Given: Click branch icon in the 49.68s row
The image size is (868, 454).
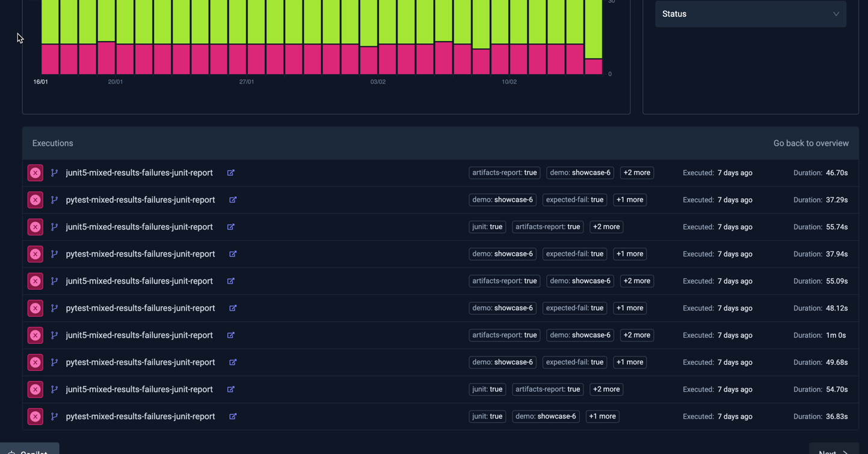Looking at the screenshot, I should tap(54, 362).
